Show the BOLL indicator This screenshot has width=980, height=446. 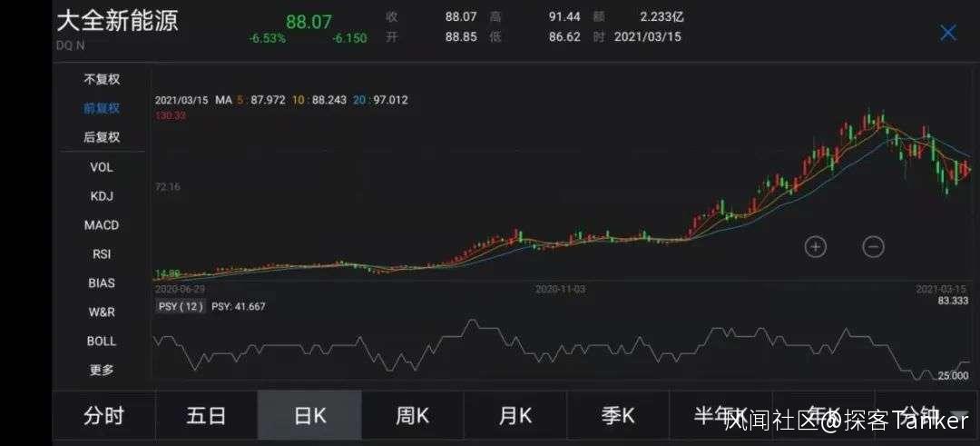[102, 341]
